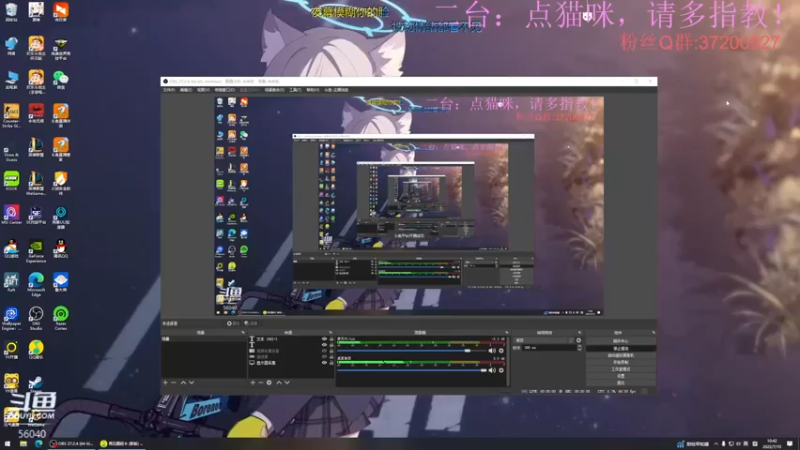Open 文件(F) menu in OBS
800x450 pixels.
click(169, 90)
